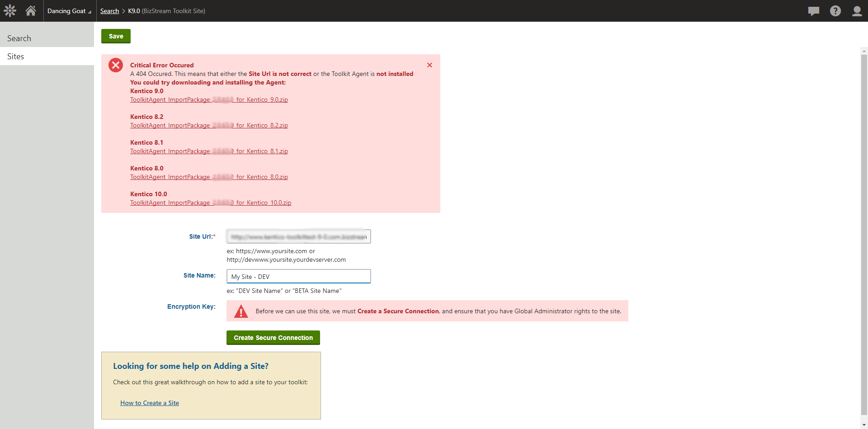This screenshot has width=868, height=429.
Task: Click Create Secure Connection button
Action: [273, 338]
